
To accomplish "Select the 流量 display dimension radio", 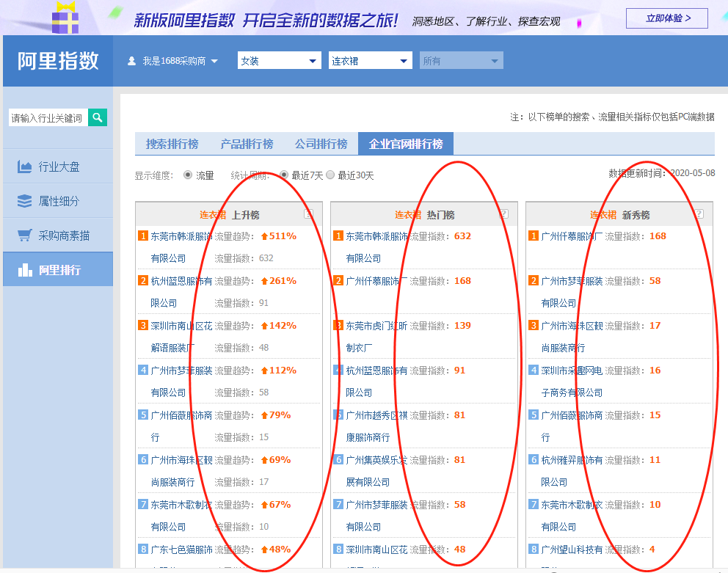I will 188,175.
